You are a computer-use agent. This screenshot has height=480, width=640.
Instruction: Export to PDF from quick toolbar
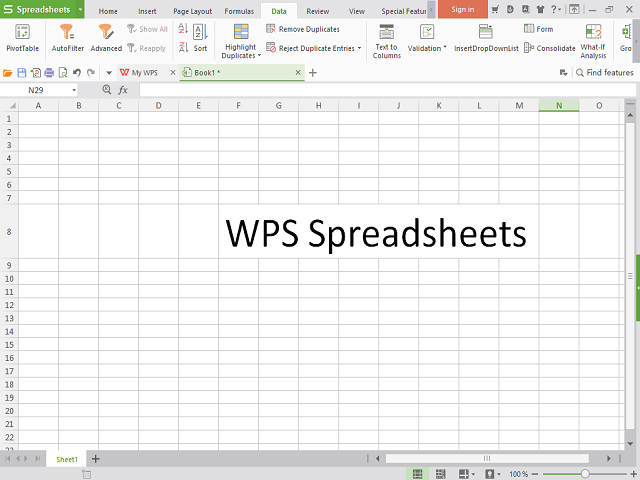tap(36, 73)
